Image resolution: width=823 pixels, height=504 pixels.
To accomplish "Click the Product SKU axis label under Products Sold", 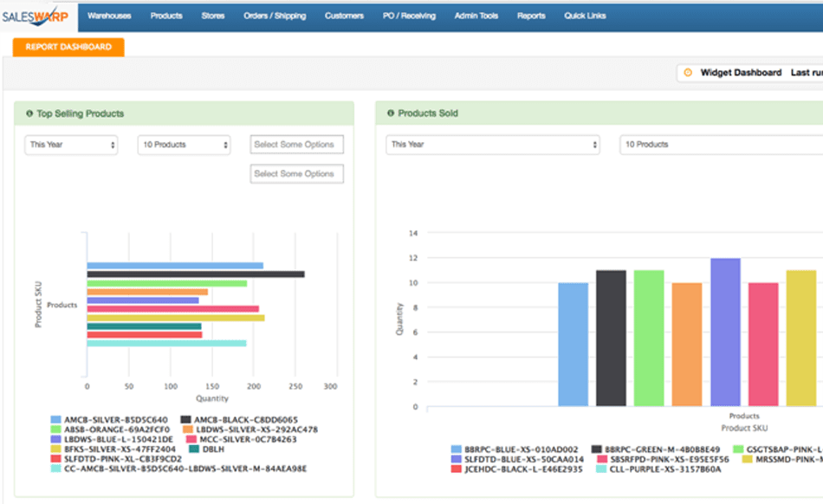I will [744, 428].
